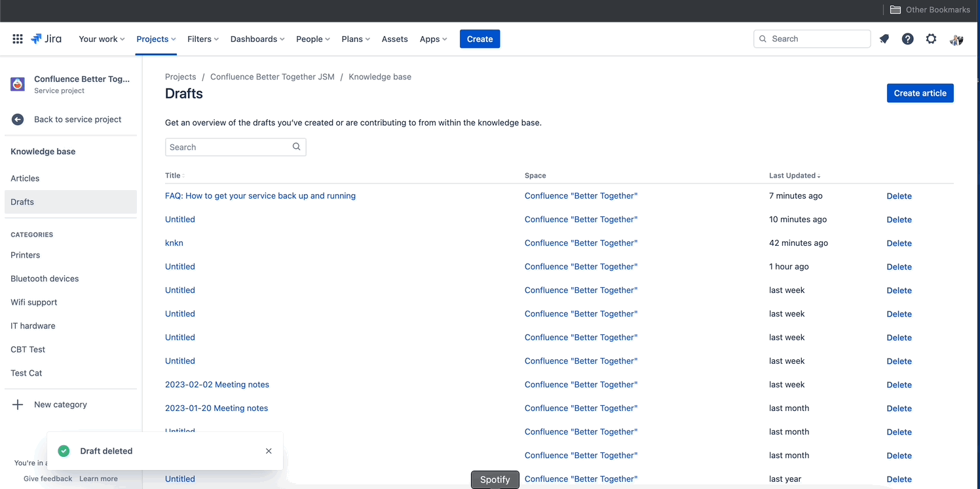This screenshot has height=489, width=980.
Task: Open the 2023-02-02 Meeting notes draft
Action: pos(217,385)
